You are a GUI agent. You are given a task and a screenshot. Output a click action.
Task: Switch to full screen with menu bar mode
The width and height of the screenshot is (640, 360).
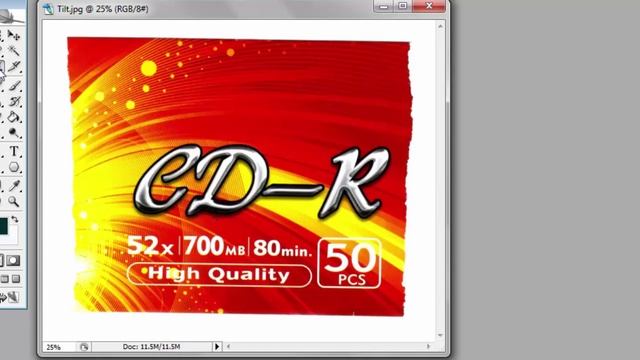coord(5,279)
